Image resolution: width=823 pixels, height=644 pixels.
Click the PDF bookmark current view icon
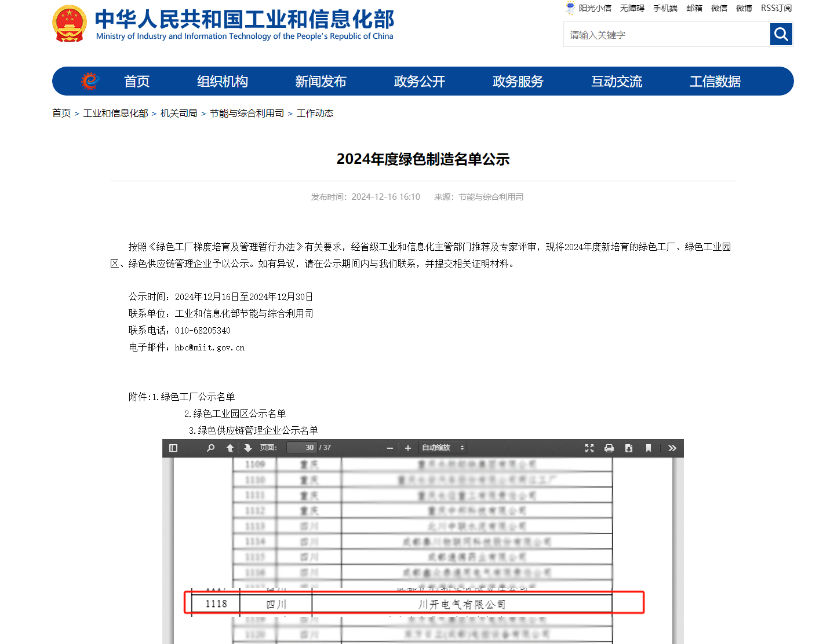[649, 448]
